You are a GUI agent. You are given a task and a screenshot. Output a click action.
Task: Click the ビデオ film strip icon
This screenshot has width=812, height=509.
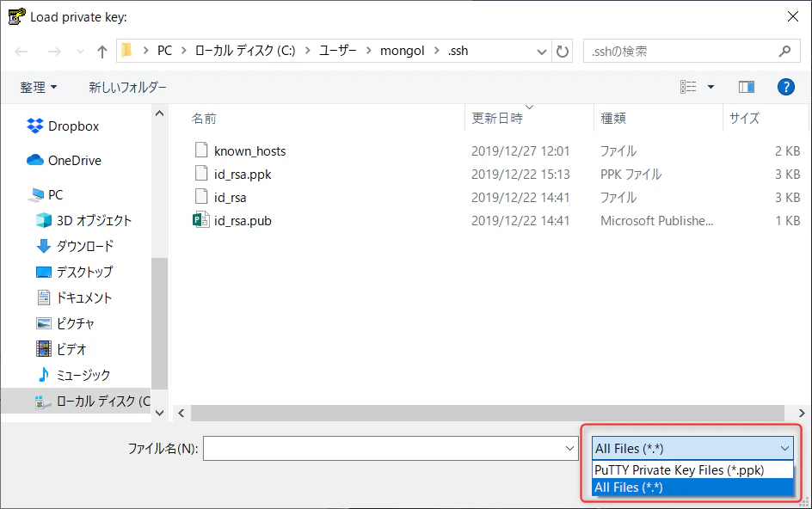(44, 349)
